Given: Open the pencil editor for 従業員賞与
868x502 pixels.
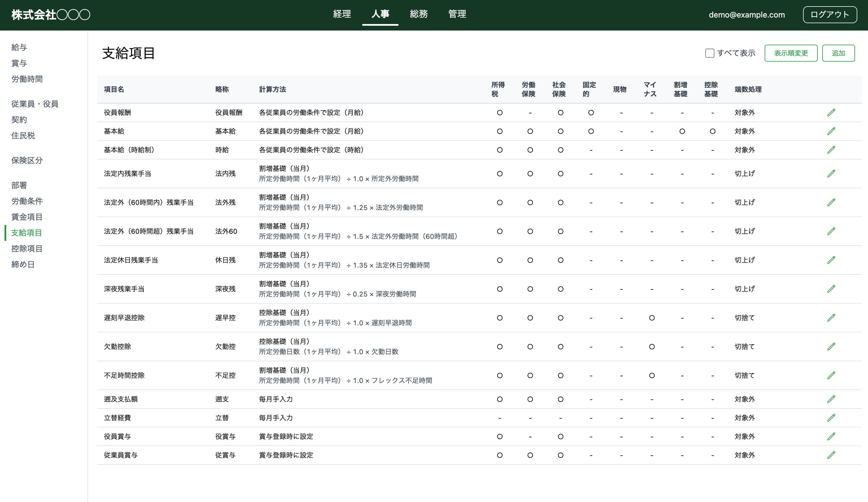Looking at the screenshot, I should pyautogui.click(x=832, y=455).
